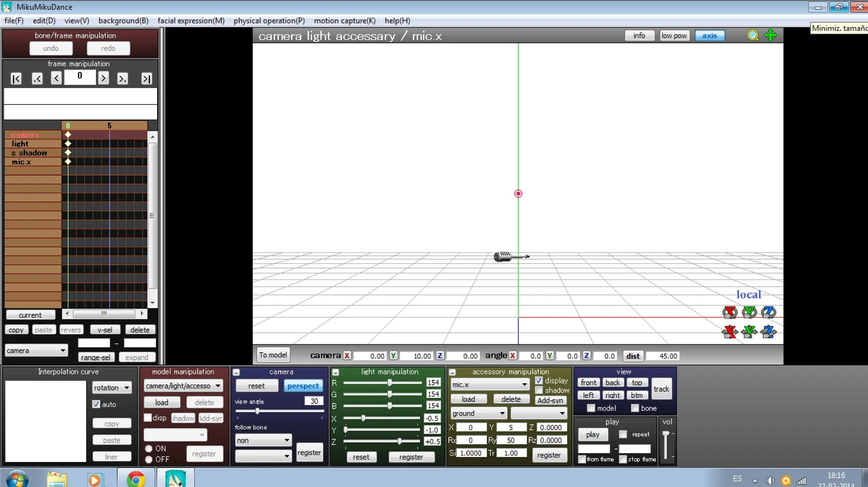This screenshot has height=487, width=868.
Task: Open the camera/light/accessory model dropdown
Action: [x=183, y=386]
